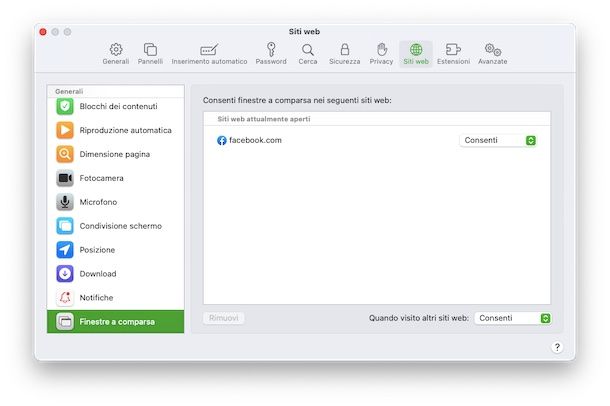Image resolution: width=610 pixels, height=406 pixels.
Task: Open the Cerca magnifier tab
Action: 308,54
